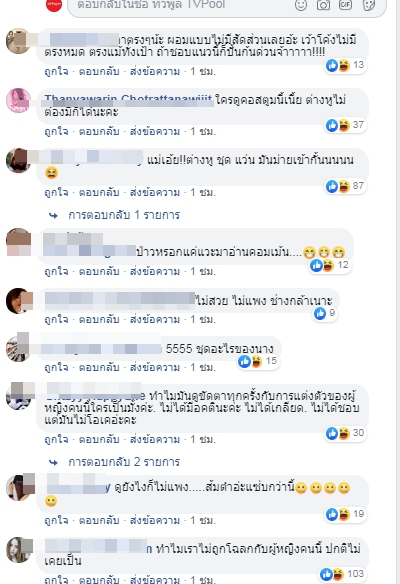
Task: Open sticker picker in reply box
Action: tap(368, 4)
